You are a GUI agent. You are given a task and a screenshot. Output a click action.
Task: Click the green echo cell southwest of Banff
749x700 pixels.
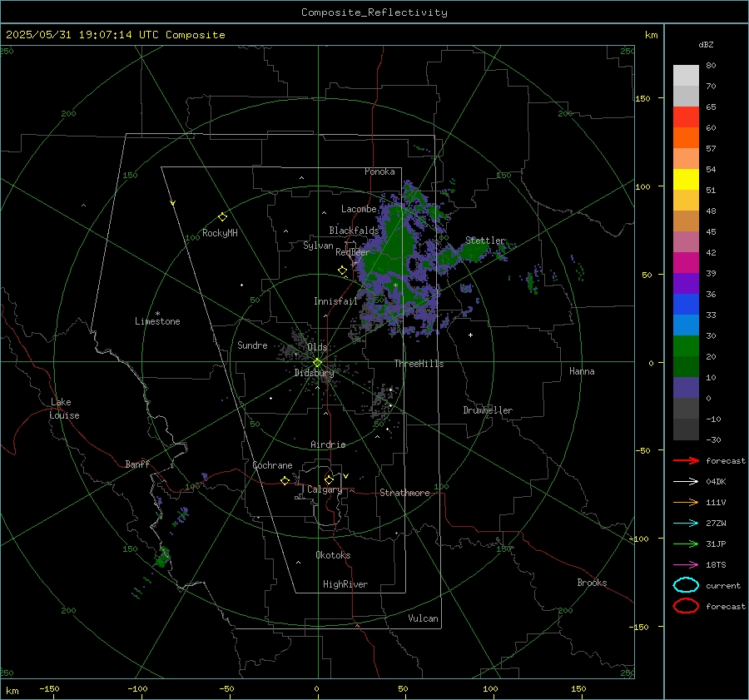[162, 557]
